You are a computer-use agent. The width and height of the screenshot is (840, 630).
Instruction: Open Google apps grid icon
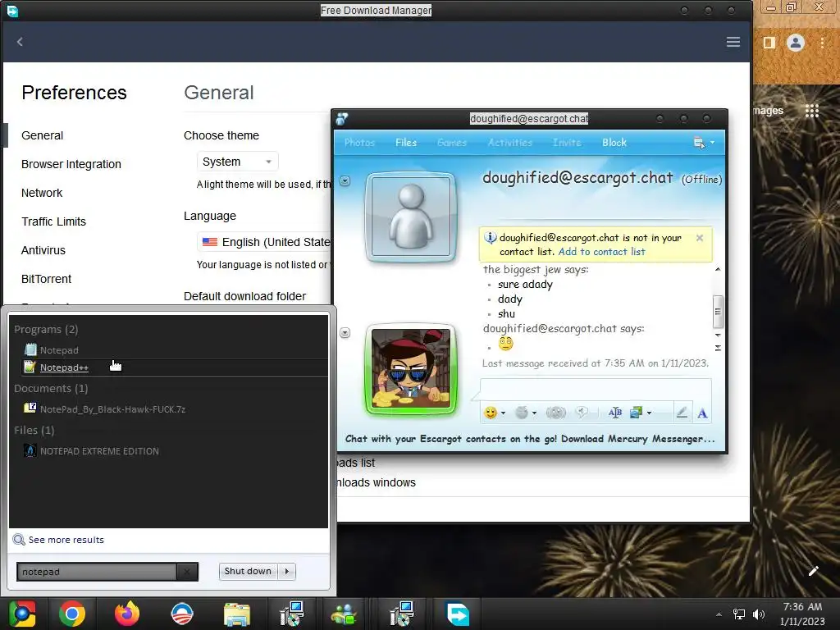pyautogui.click(x=811, y=111)
